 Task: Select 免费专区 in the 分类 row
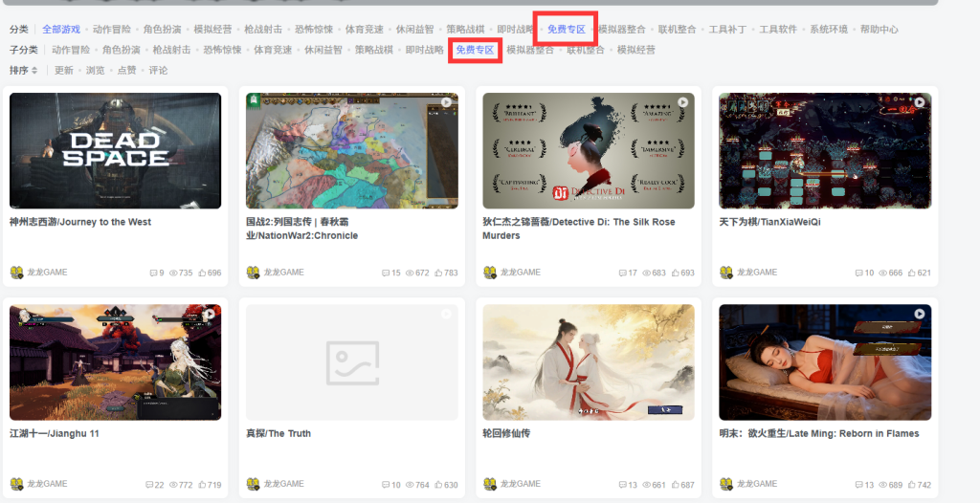(567, 30)
